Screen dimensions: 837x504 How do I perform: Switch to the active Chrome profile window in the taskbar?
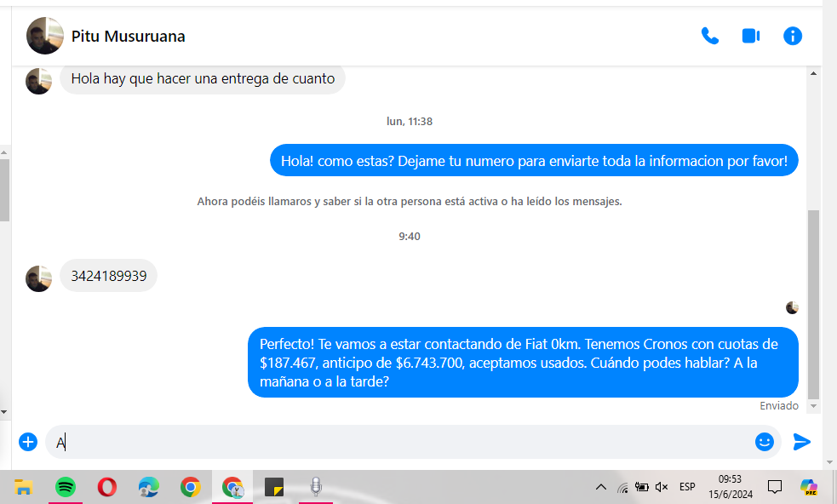pos(232,487)
